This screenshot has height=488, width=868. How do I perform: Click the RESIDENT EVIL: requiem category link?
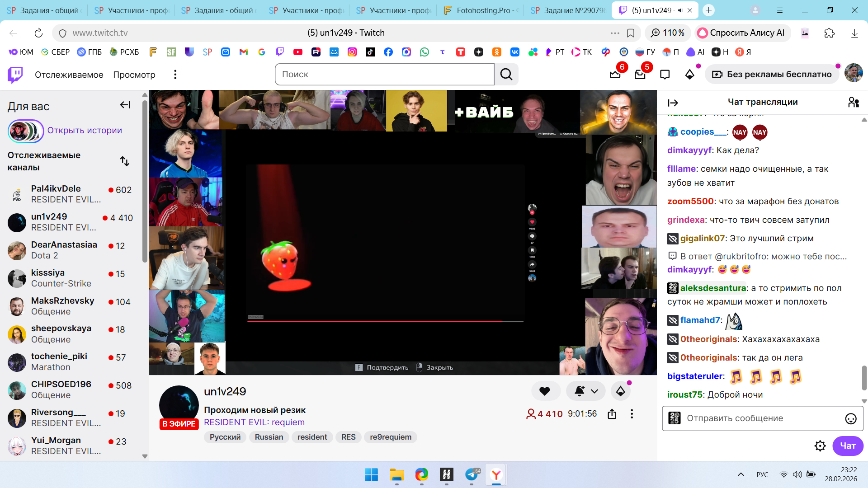click(x=254, y=422)
